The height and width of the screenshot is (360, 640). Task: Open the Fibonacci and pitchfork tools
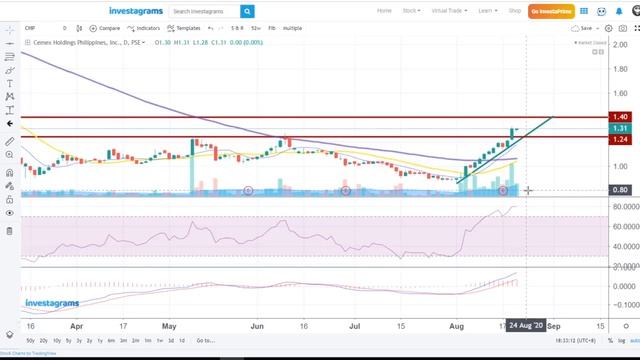click(x=10, y=57)
